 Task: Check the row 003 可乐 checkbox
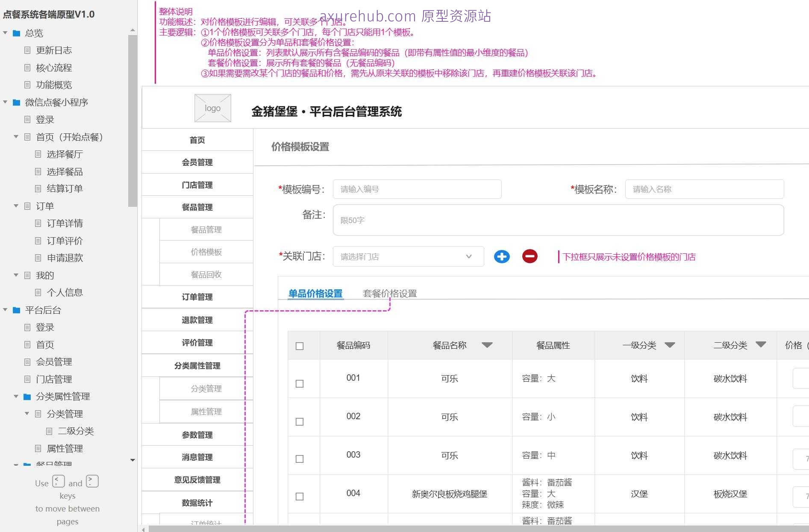pos(300,459)
